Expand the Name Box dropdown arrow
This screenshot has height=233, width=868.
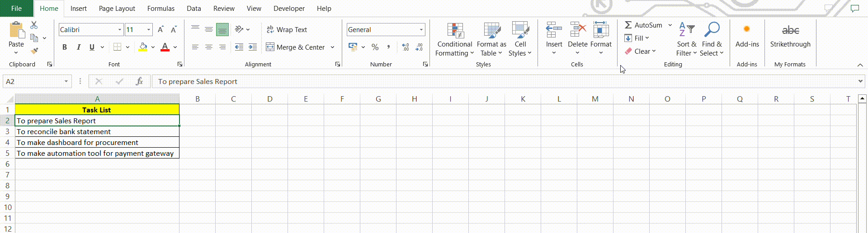coord(66,81)
